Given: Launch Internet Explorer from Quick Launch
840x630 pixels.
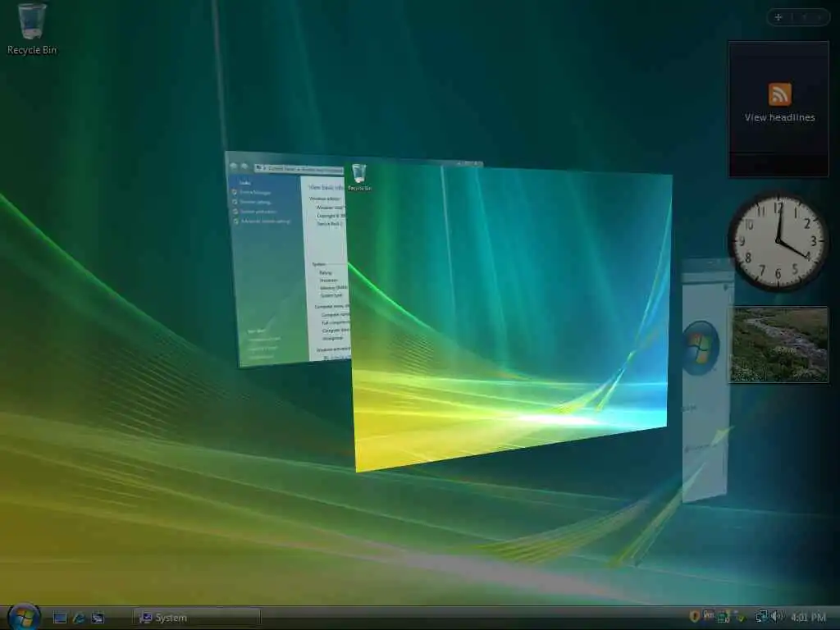Looking at the screenshot, I should click(78, 619).
